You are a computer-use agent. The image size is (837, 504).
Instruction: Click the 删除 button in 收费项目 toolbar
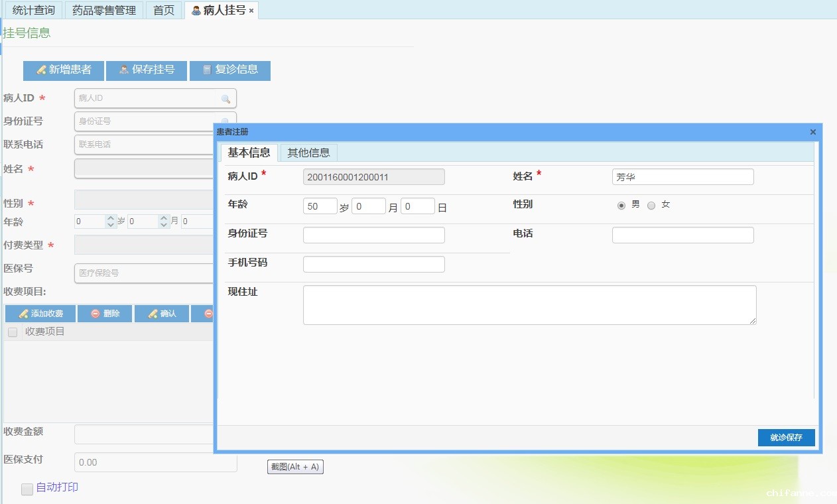(105, 314)
